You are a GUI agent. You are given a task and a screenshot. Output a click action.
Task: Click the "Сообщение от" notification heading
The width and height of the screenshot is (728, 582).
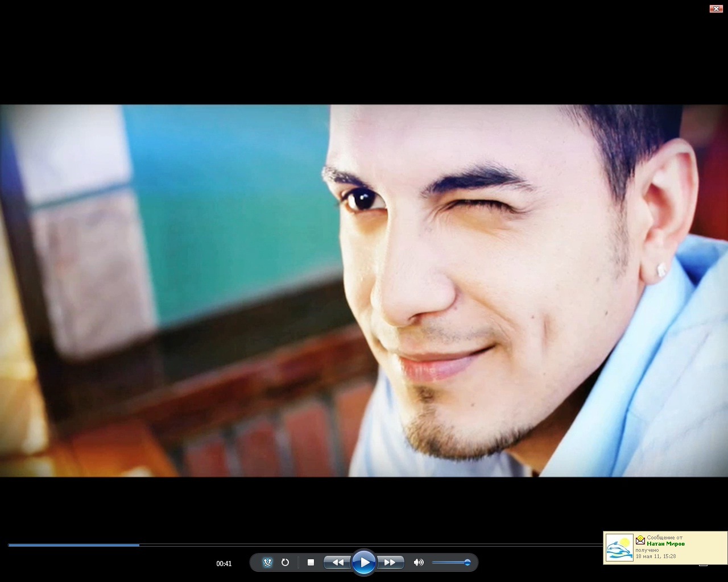pyautogui.click(x=664, y=537)
